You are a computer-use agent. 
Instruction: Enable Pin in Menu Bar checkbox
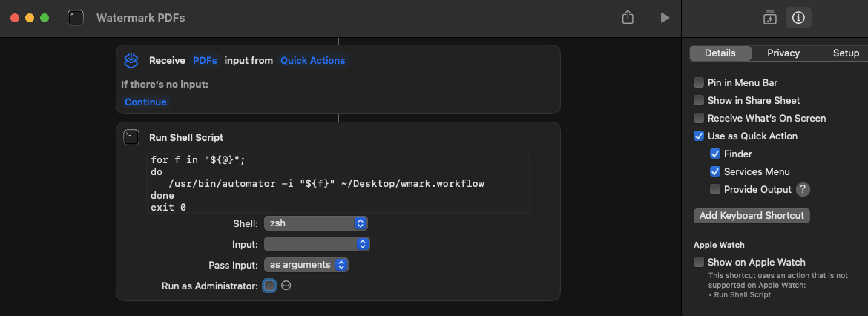[699, 82]
